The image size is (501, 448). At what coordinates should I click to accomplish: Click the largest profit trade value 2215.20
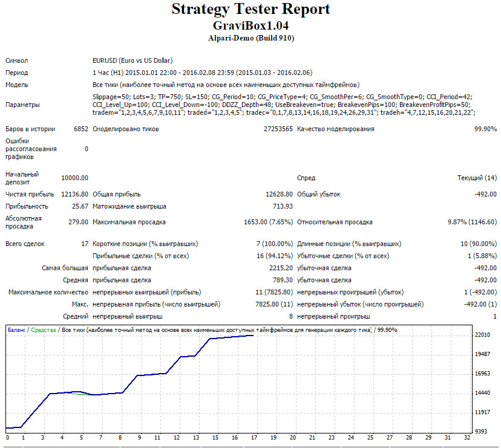pyautogui.click(x=281, y=268)
